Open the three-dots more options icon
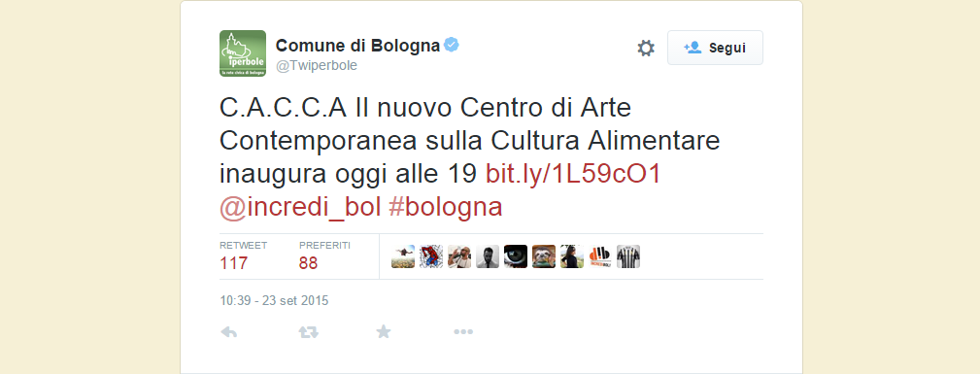The width and height of the screenshot is (980, 374). 463,332
